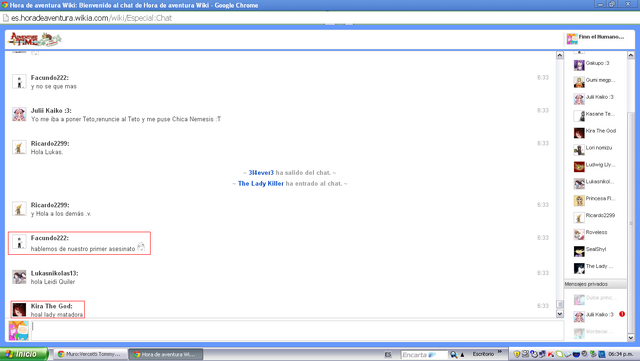Click the ES language indicator in taskbar

point(387,354)
